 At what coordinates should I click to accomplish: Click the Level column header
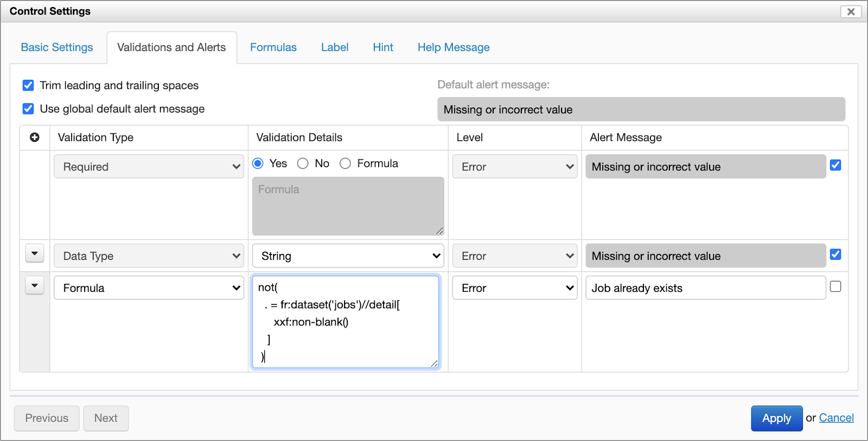pyautogui.click(x=469, y=137)
